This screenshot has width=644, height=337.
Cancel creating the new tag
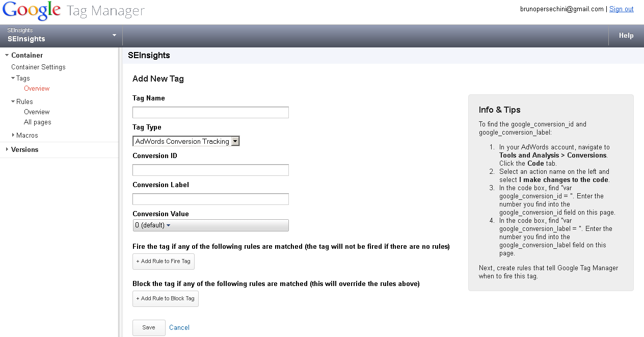point(179,327)
